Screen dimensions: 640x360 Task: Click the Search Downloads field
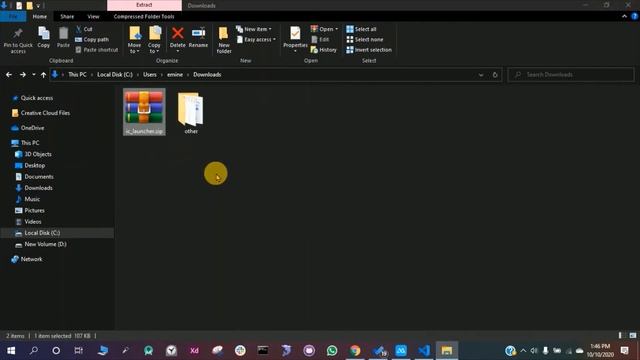tap(571, 75)
